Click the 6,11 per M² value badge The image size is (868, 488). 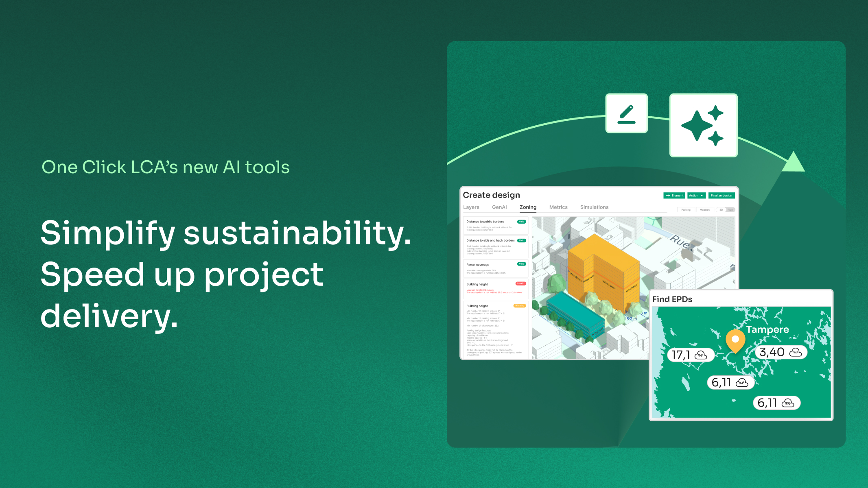click(x=730, y=383)
